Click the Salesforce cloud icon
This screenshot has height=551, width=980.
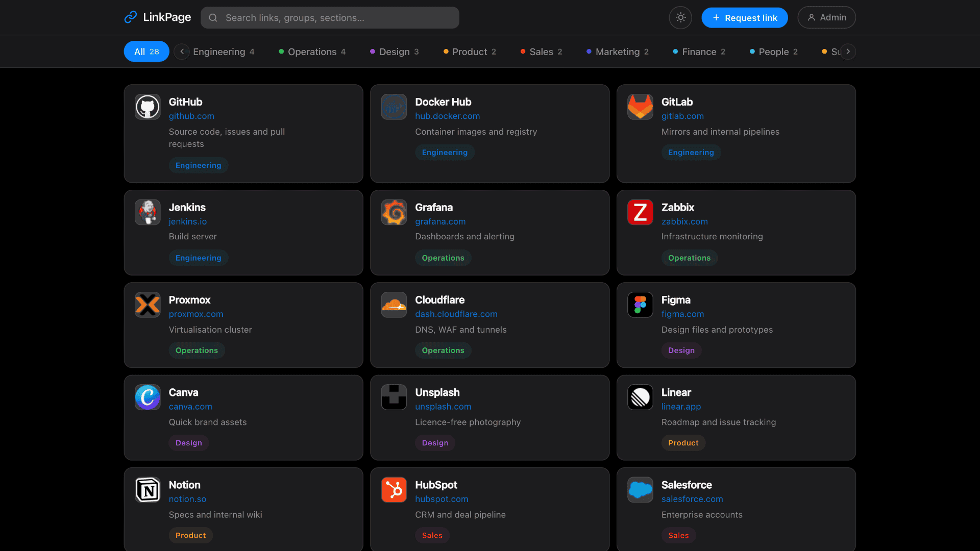click(x=640, y=490)
